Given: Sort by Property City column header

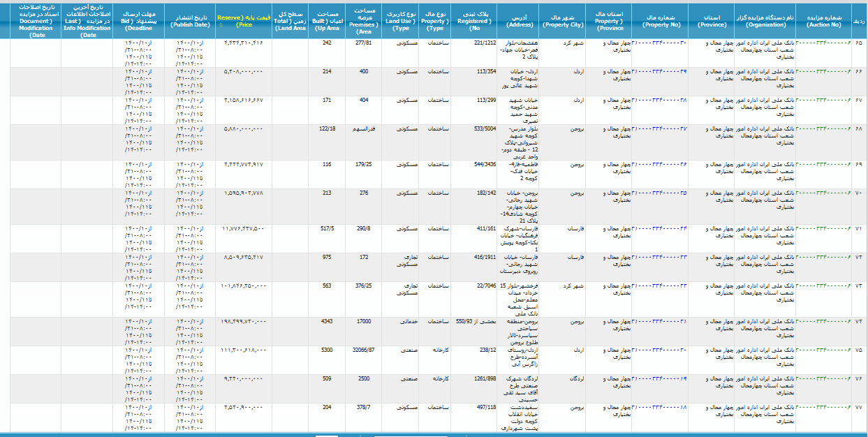Looking at the screenshot, I should coord(563,20).
